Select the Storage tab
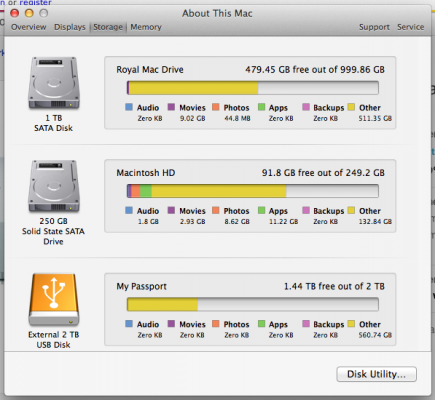The image size is (435, 400). click(108, 27)
